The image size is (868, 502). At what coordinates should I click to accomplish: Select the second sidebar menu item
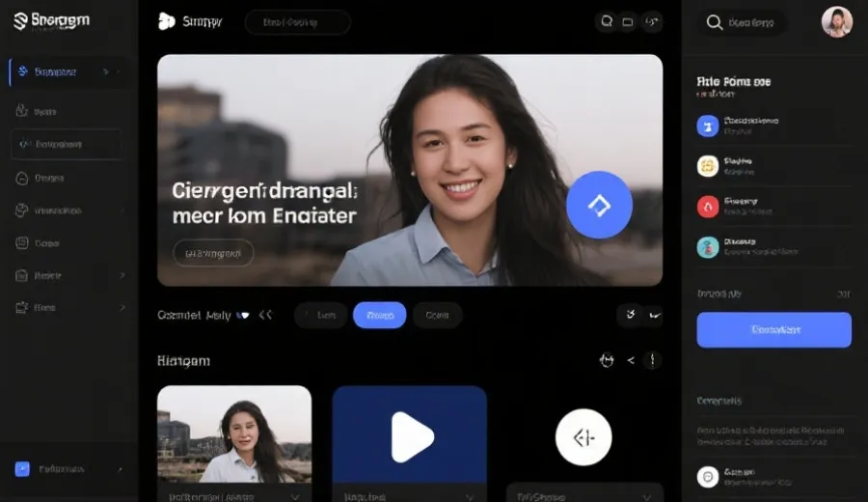pyautogui.click(x=46, y=112)
